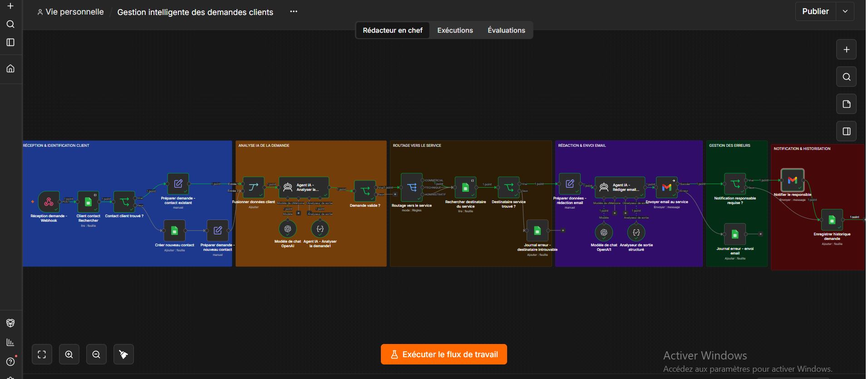
Task: Select the Fusionner données client node
Action: pyautogui.click(x=253, y=187)
